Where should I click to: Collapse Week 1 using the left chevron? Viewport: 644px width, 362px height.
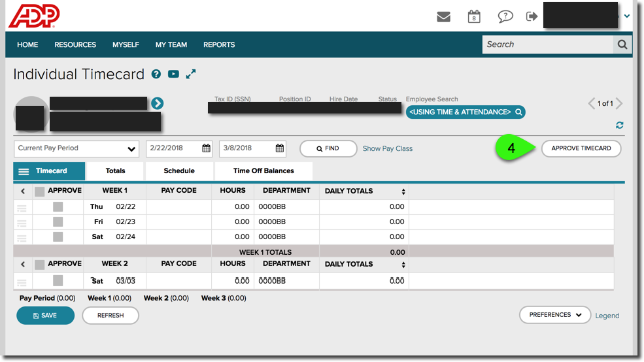(23, 191)
